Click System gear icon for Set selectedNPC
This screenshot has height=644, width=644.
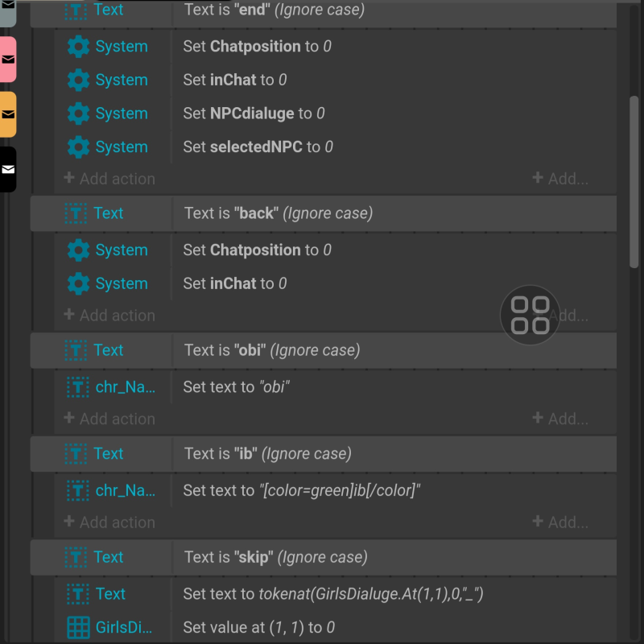click(x=78, y=147)
